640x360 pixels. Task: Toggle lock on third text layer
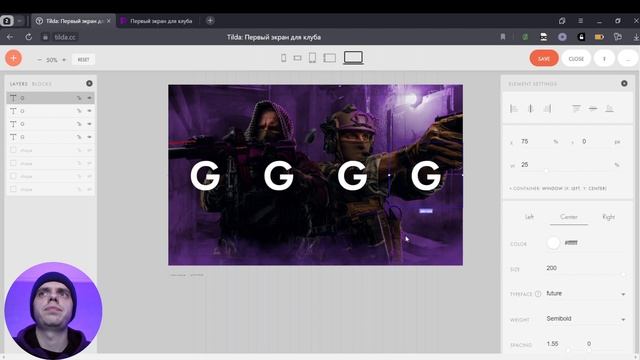tap(79, 124)
